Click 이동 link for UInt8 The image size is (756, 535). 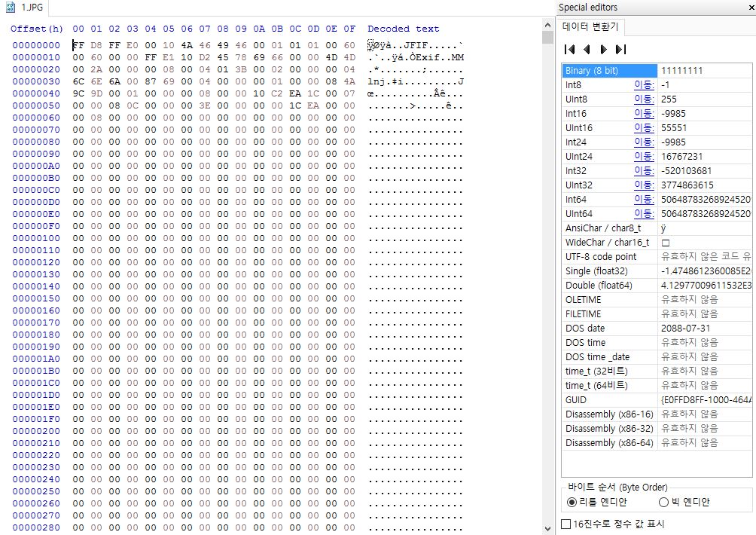click(644, 99)
